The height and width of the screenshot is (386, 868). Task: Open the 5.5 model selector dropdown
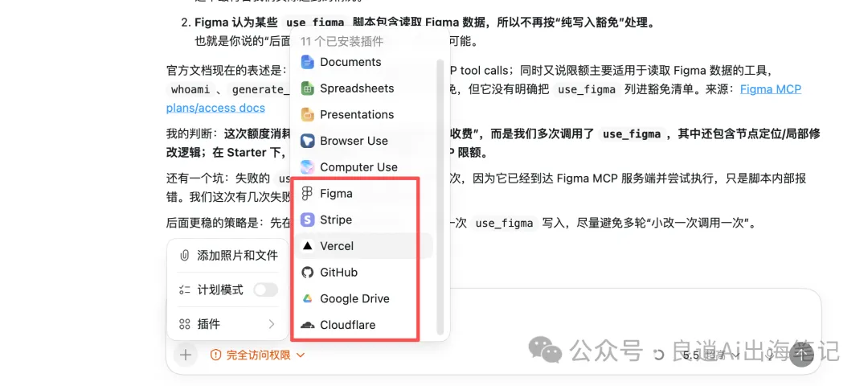(x=710, y=355)
